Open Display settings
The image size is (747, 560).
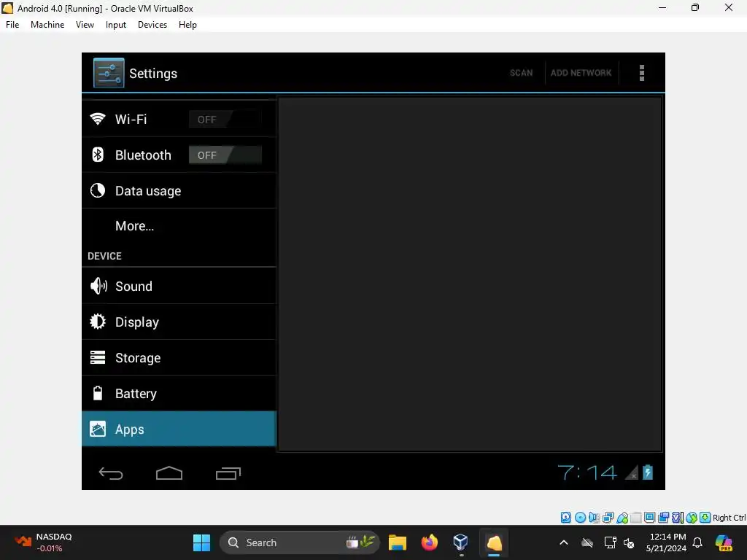[x=179, y=322]
